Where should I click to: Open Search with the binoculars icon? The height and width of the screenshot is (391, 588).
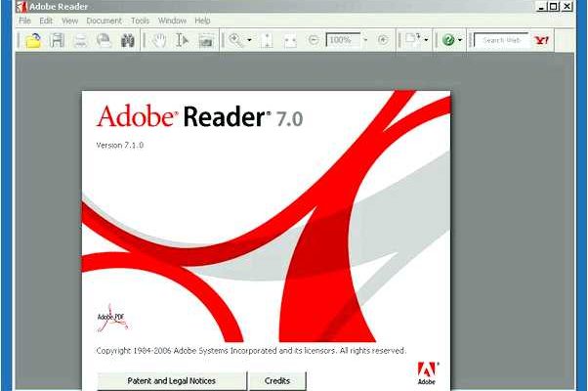pos(128,40)
